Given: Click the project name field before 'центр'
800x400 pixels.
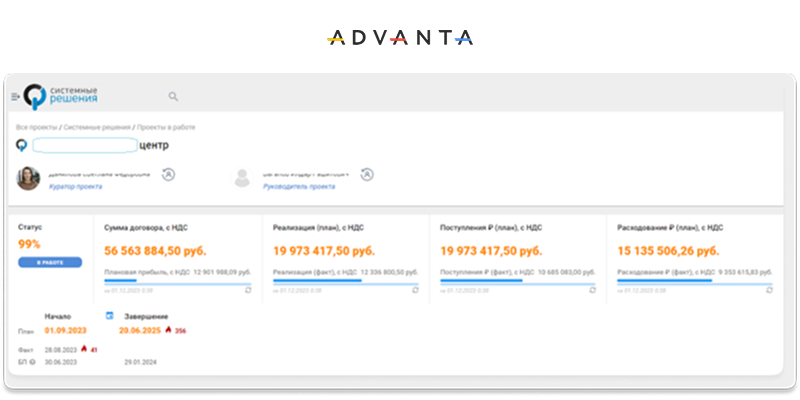Looking at the screenshot, I should click(84, 145).
